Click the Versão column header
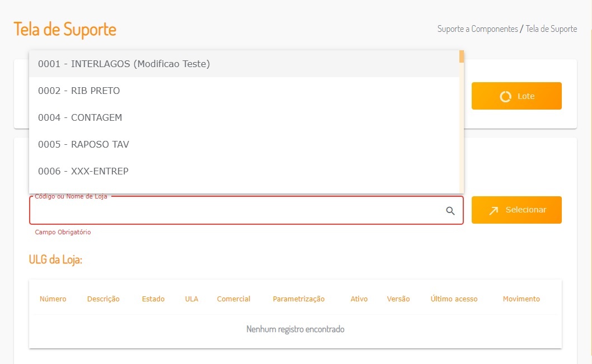 (398, 299)
